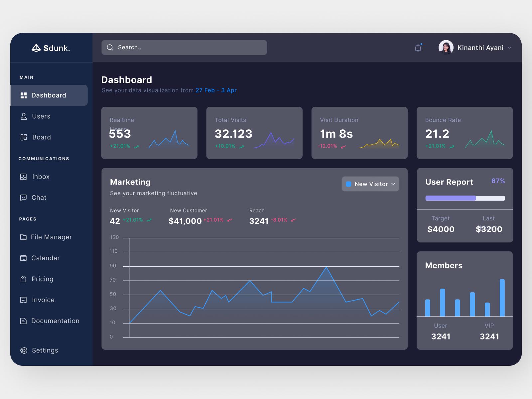Switch to the Pricing page
The width and height of the screenshot is (532, 399).
coord(42,279)
